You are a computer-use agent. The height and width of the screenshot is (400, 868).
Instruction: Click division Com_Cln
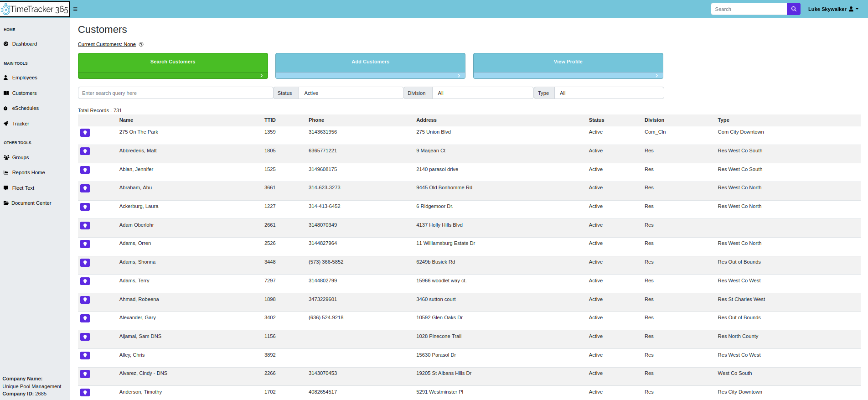(655, 132)
